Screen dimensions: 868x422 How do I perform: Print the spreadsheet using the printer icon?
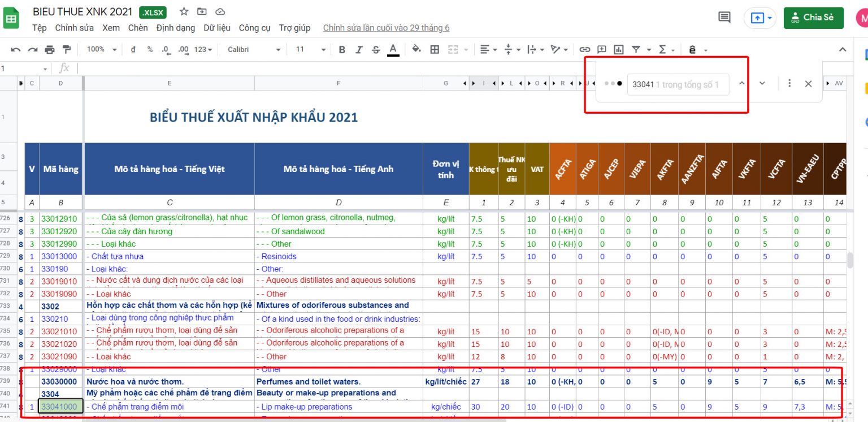tap(50, 50)
